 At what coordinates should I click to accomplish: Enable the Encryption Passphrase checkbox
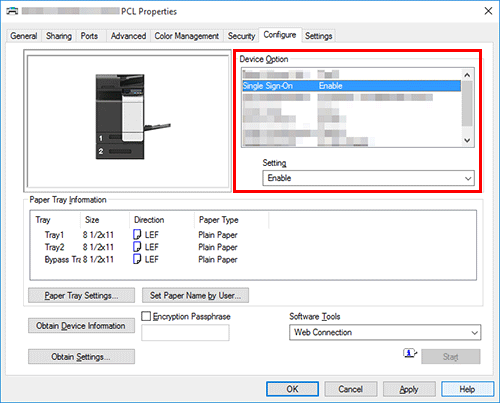tap(146, 316)
